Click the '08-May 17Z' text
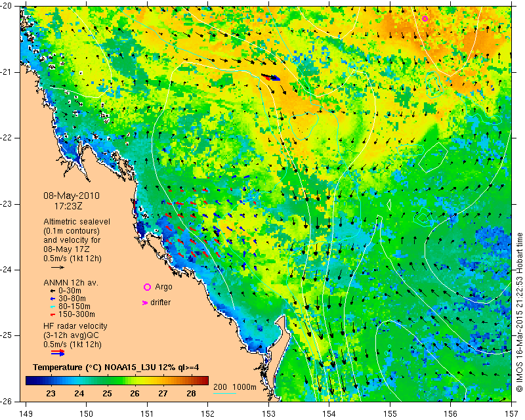525x420 pixels. (66, 249)
